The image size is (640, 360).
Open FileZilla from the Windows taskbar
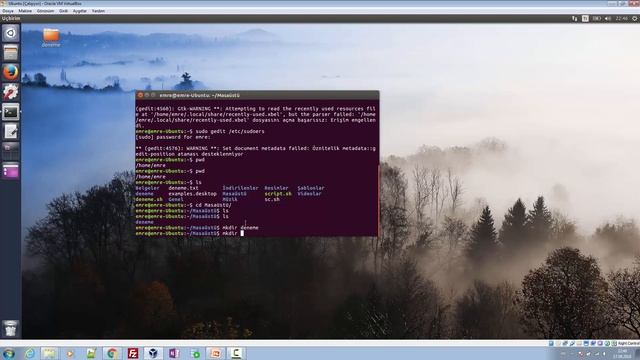tap(133, 353)
